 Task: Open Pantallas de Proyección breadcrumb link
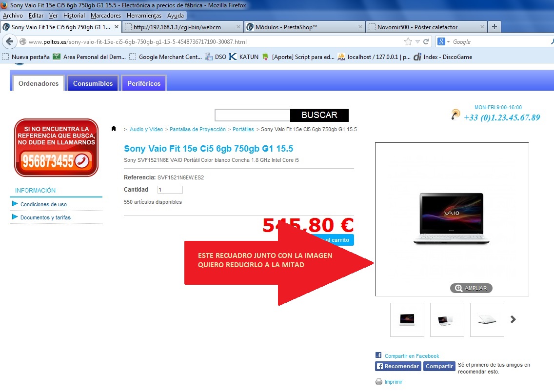(198, 129)
